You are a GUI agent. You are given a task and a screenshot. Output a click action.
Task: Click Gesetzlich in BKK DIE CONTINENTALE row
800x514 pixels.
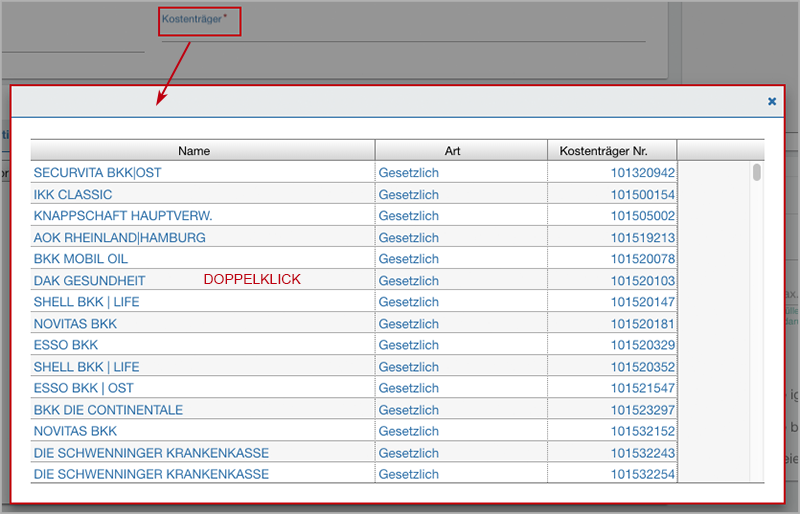409,410
